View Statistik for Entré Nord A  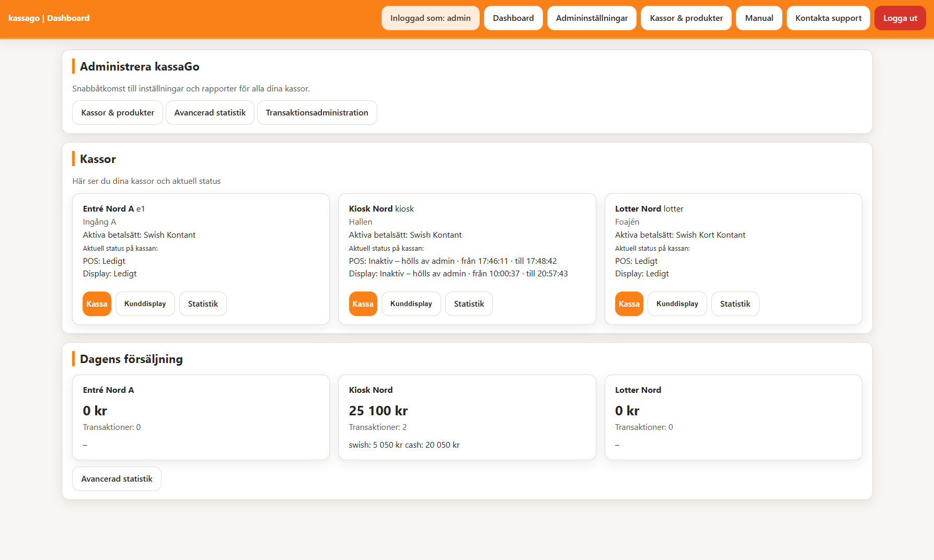click(203, 304)
